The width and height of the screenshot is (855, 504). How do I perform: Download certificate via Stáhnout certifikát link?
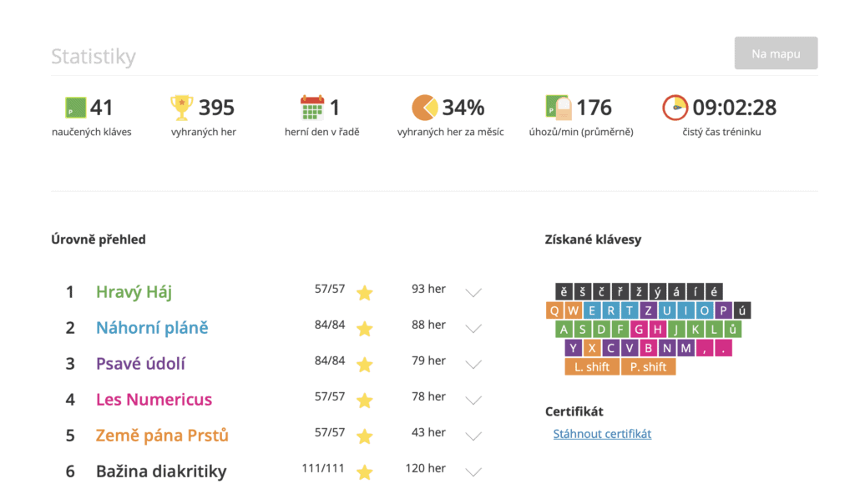click(x=602, y=434)
